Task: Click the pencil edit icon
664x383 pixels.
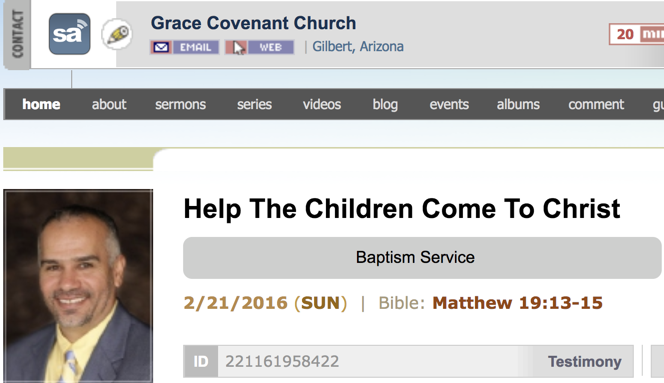Action: click(x=117, y=34)
